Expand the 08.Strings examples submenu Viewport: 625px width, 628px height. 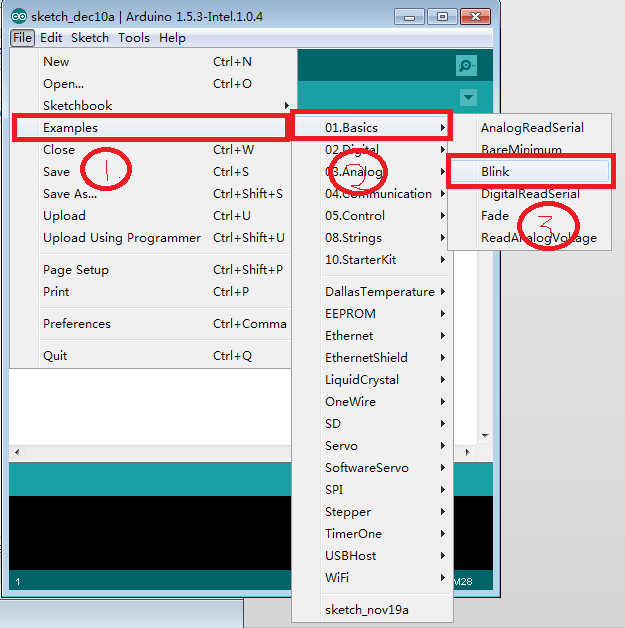coord(372,238)
